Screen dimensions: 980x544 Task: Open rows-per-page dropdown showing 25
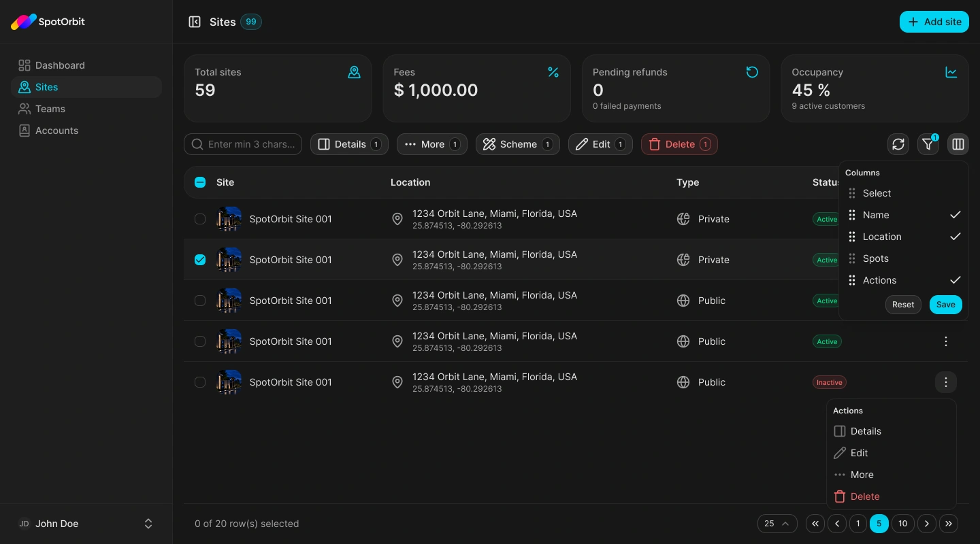[x=777, y=524]
